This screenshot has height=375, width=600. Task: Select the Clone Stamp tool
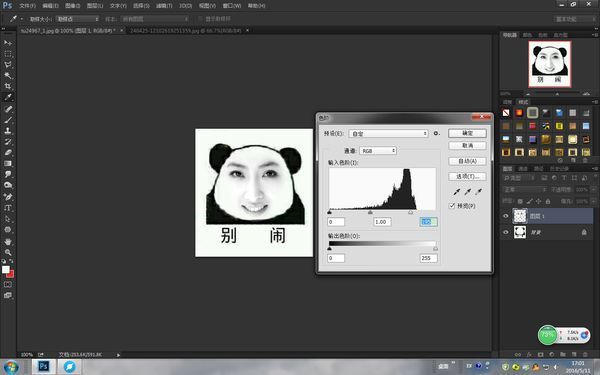(8, 130)
